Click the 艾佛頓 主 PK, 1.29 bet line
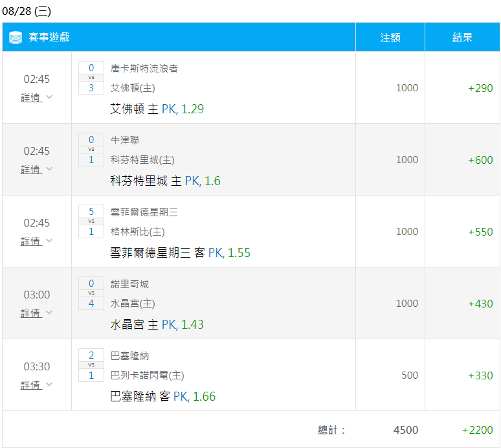 (157, 109)
